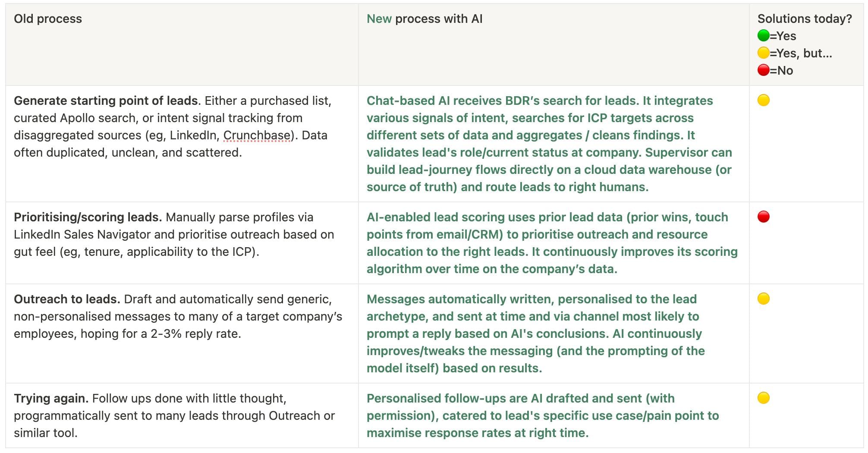Image resolution: width=868 pixels, height=453 pixels.
Task: Click the yellow status dot for follow-ups row
Action: (x=763, y=398)
